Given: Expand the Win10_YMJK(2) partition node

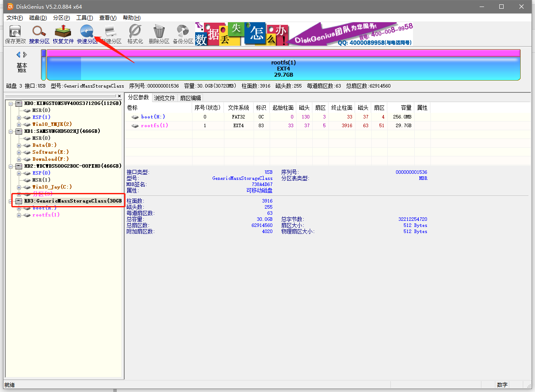Looking at the screenshot, I should tap(19, 124).
